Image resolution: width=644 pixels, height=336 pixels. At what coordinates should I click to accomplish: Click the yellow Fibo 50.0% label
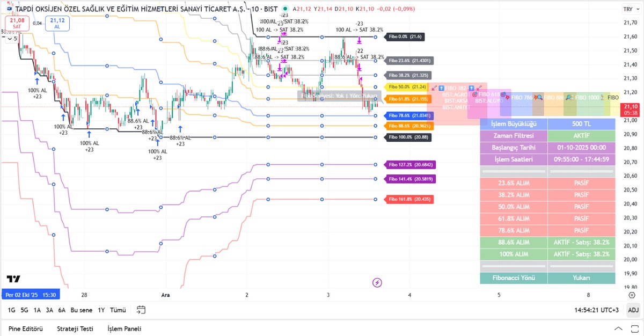coord(407,87)
